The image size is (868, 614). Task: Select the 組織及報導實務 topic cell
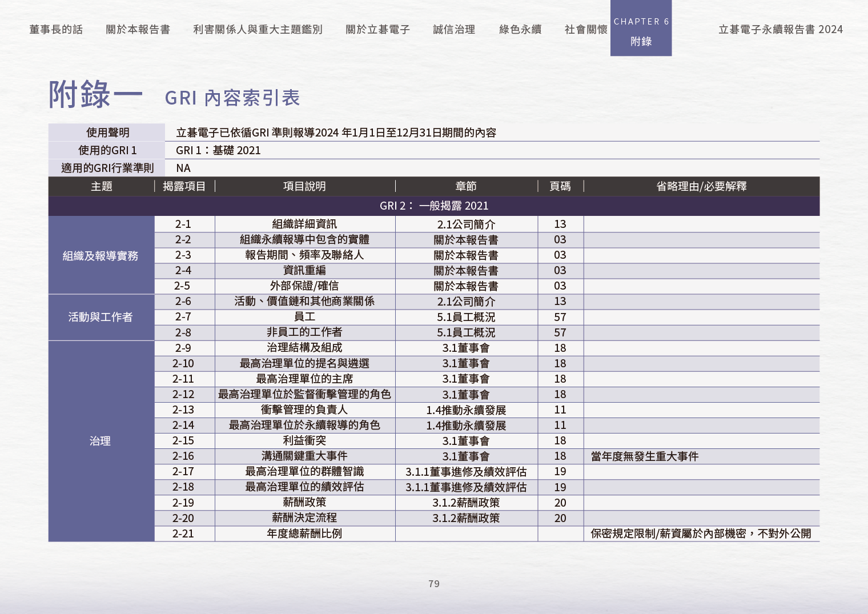coord(101,255)
